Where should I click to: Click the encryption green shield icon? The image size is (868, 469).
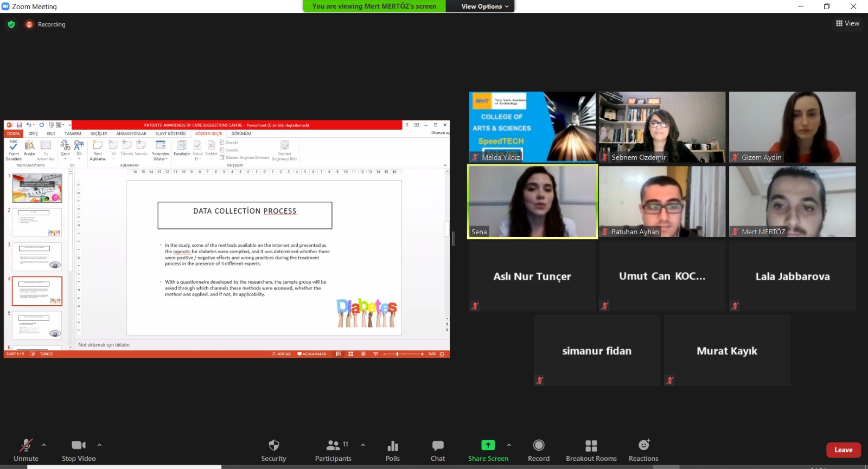tap(11, 24)
